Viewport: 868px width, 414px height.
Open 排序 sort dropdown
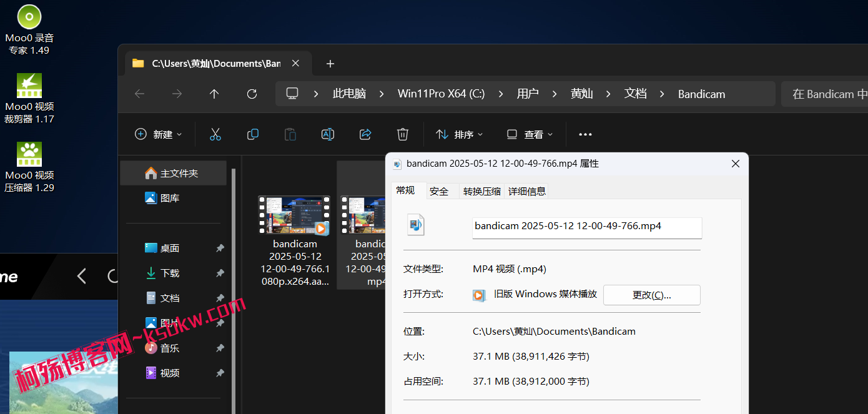point(460,134)
